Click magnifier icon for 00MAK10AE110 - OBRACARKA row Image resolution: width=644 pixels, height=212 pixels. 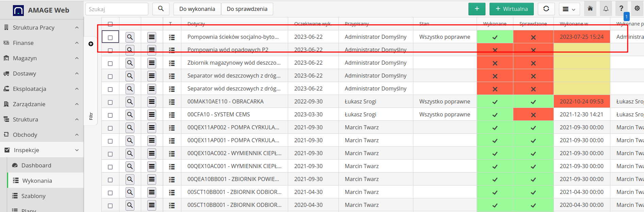pyautogui.click(x=130, y=101)
